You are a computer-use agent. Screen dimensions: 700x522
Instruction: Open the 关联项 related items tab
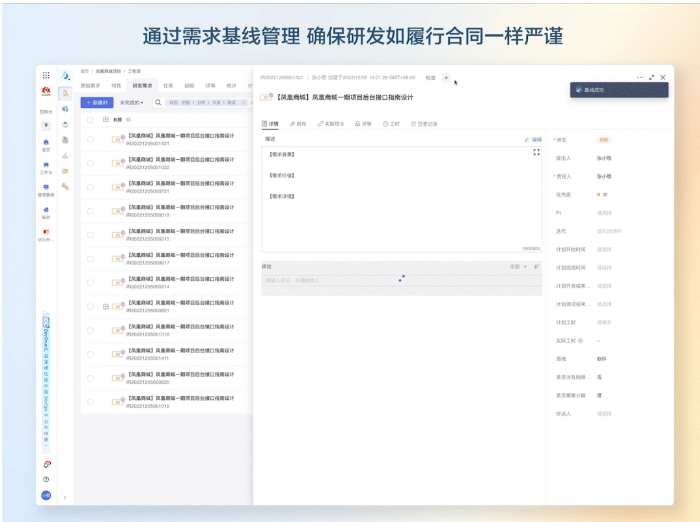click(331, 124)
